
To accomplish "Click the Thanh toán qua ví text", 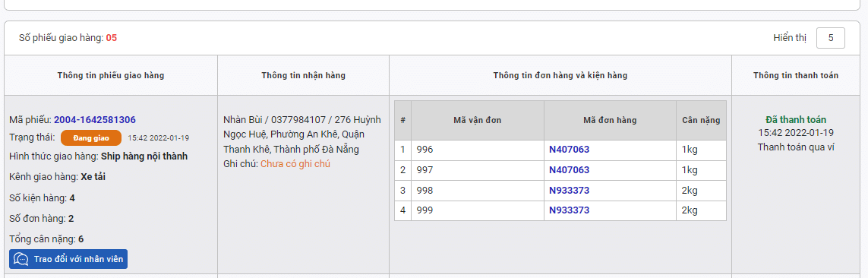I will tap(796, 147).
